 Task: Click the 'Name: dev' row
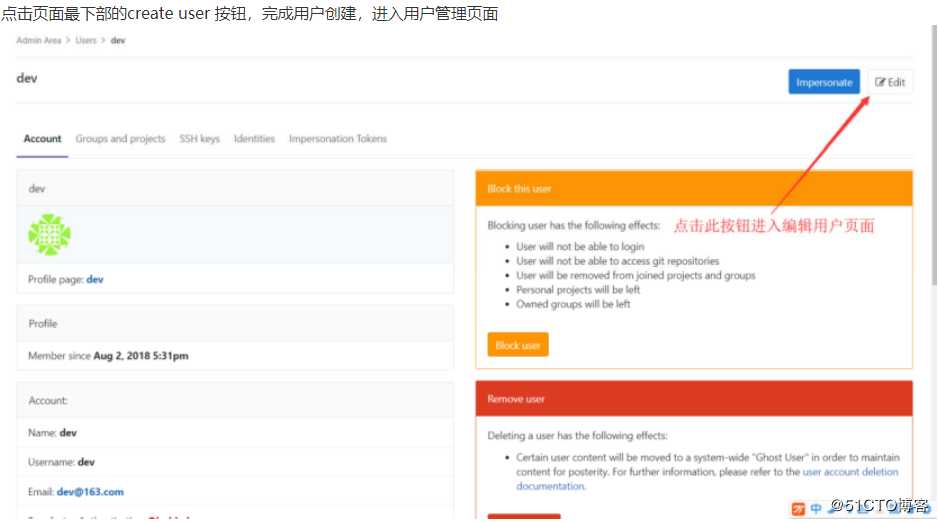pyautogui.click(x=235, y=432)
